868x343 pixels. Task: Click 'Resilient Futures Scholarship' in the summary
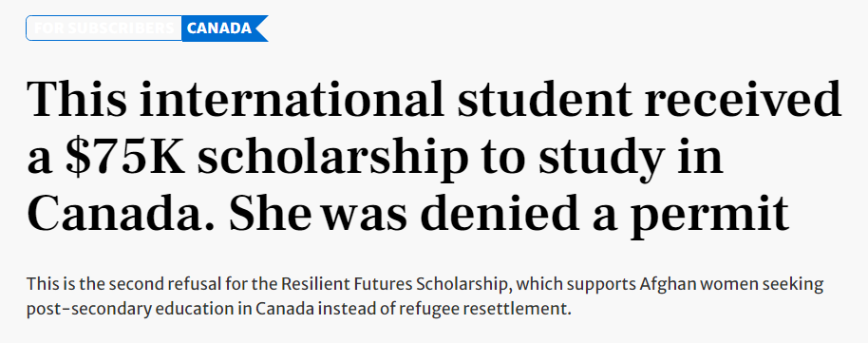click(x=394, y=285)
